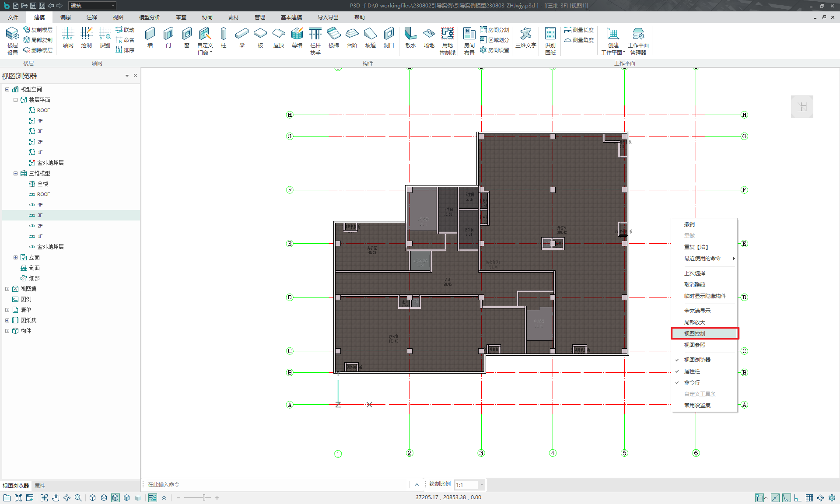The image size is (840, 504).
Task: Collapse the 楼层平面 tree node
Action: (15, 100)
